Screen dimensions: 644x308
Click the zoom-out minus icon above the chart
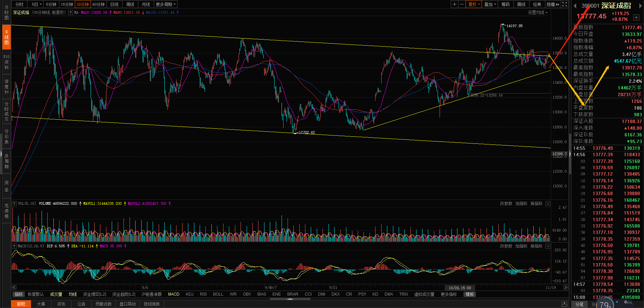point(462,4)
